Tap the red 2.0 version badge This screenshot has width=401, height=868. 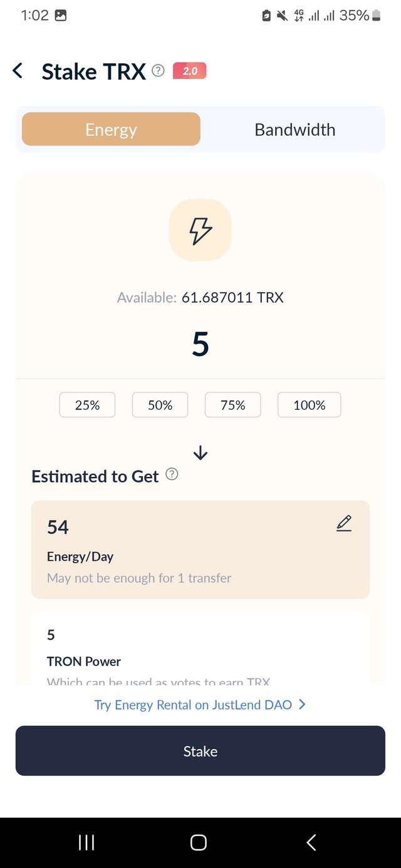pos(189,71)
